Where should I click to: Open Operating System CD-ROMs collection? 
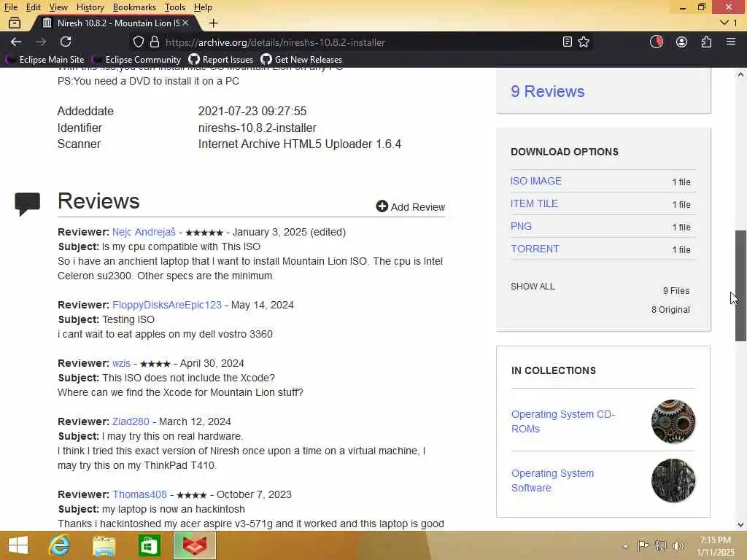pyautogui.click(x=563, y=421)
